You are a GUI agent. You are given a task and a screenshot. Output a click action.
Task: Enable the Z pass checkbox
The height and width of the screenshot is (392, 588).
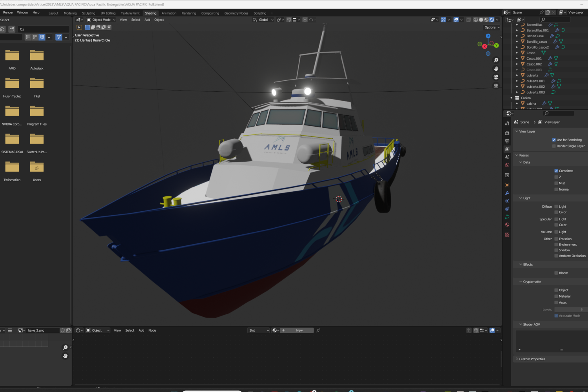click(556, 177)
